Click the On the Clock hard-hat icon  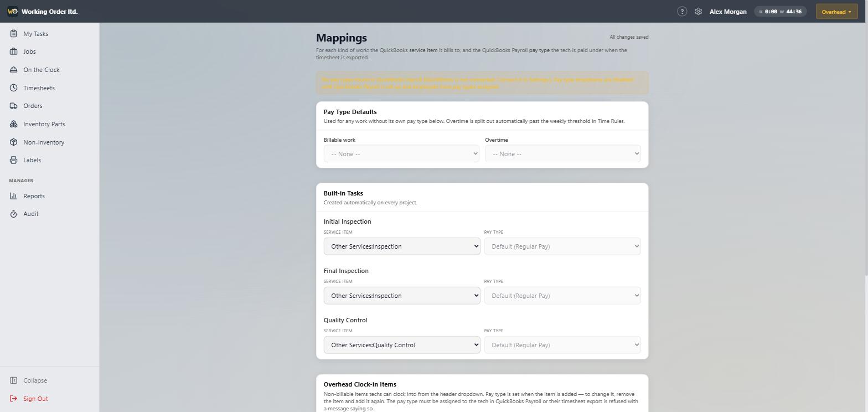pos(13,70)
